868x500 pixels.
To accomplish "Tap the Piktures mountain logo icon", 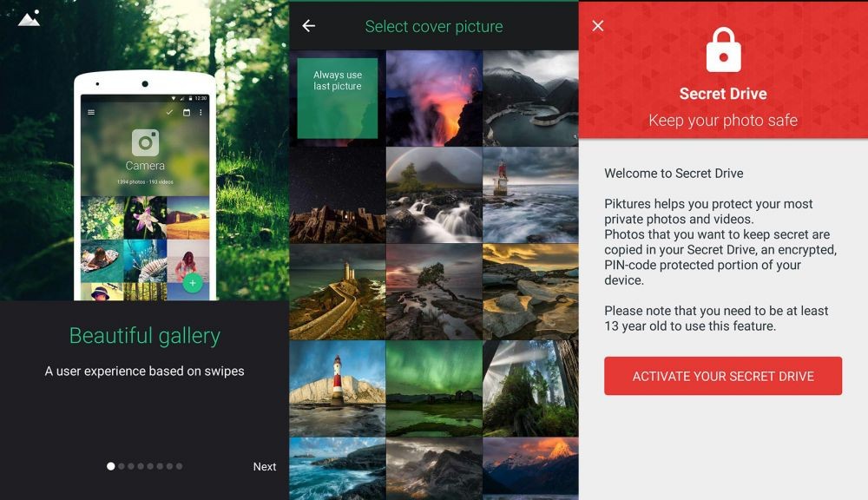I will click(x=29, y=18).
